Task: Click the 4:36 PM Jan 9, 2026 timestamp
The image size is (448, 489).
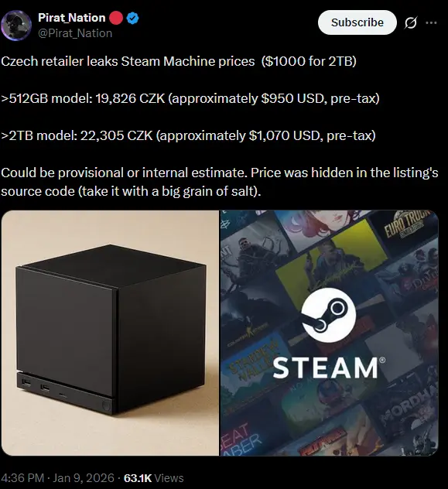Action: [x=58, y=478]
